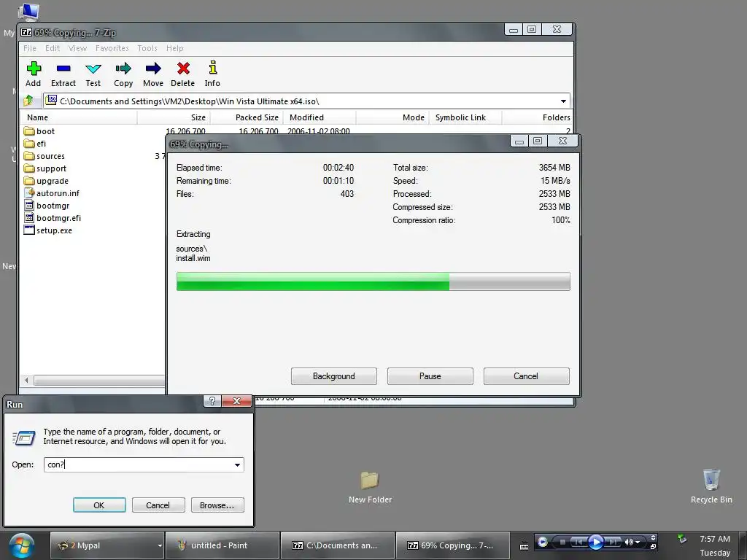This screenshot has width=747, height=560.
Task: Sort by the Symbolic Link column header
Action: tap(465, 117)
